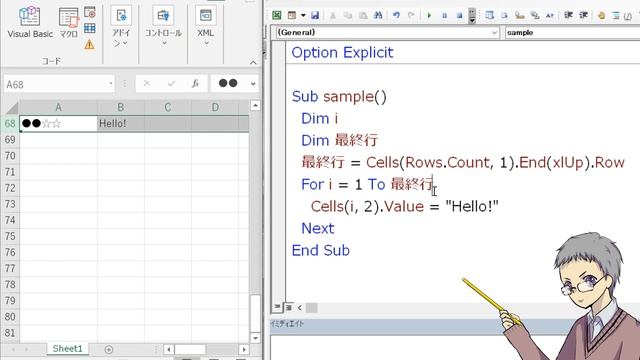Switch to the Sheet1 tab
Image resolution: width=640 pixels, height=360 pixels.
67,349
